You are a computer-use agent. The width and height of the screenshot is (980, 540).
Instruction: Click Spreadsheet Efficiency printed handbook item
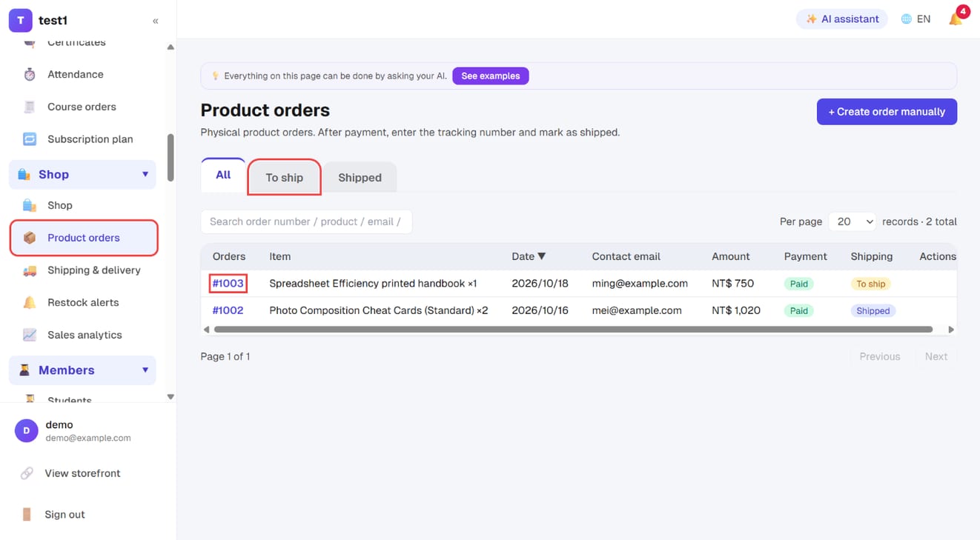373,284
